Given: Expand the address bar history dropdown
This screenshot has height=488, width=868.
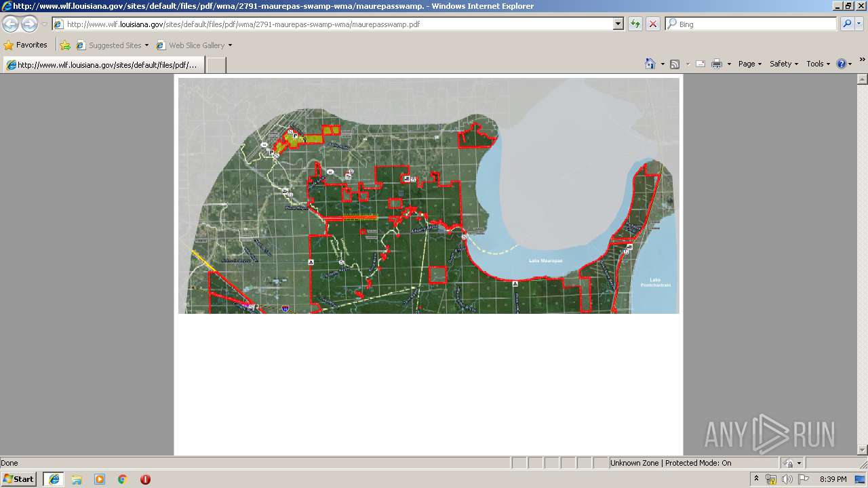Looking at the screenshot, I should [618, 24].
